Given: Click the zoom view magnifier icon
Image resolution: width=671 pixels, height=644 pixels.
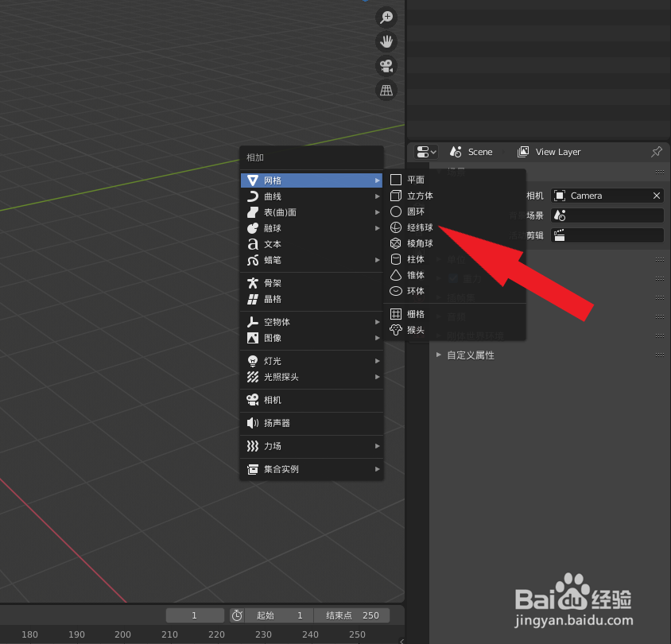Looking at the screenshot, I should [x=386, y=17].
